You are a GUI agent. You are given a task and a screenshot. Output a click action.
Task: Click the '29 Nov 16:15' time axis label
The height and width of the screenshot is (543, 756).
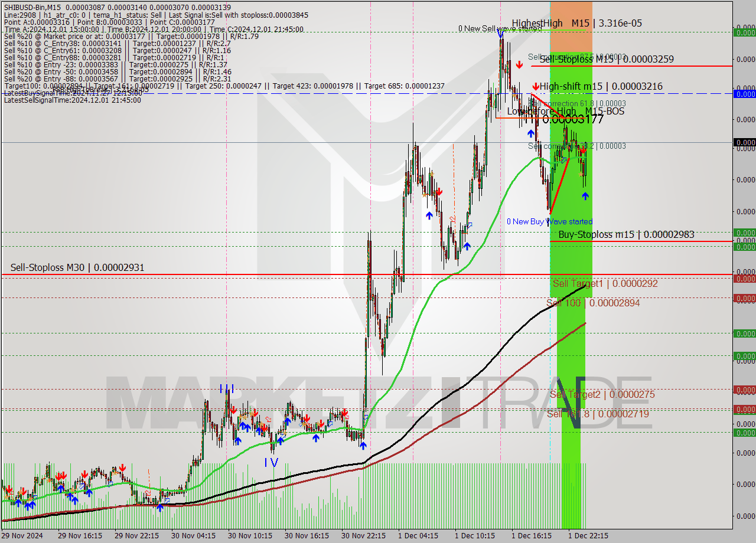[80, 536]
